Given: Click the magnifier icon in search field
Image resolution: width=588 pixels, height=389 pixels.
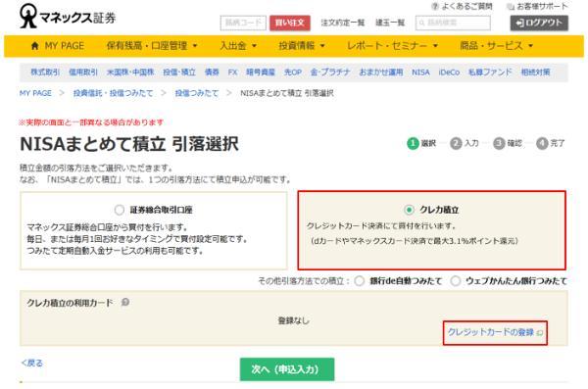Looking at the screenshot, I should pyautogui.click(x=421, y=23).
